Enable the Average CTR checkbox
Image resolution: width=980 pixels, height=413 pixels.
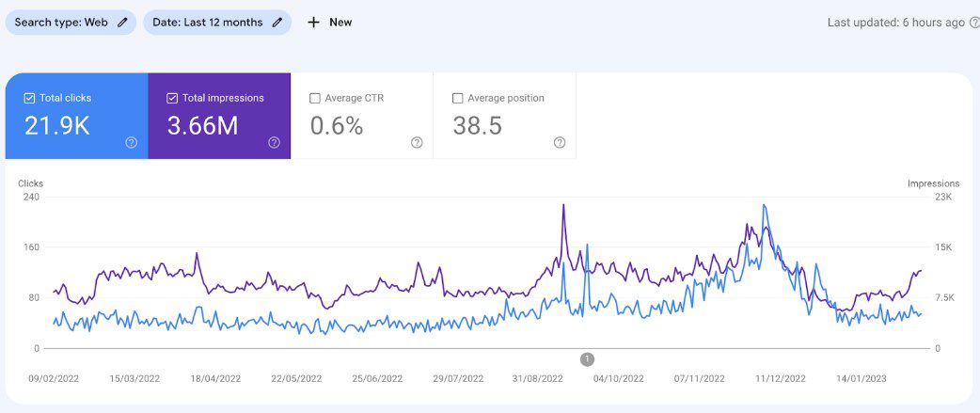[315, 98]
